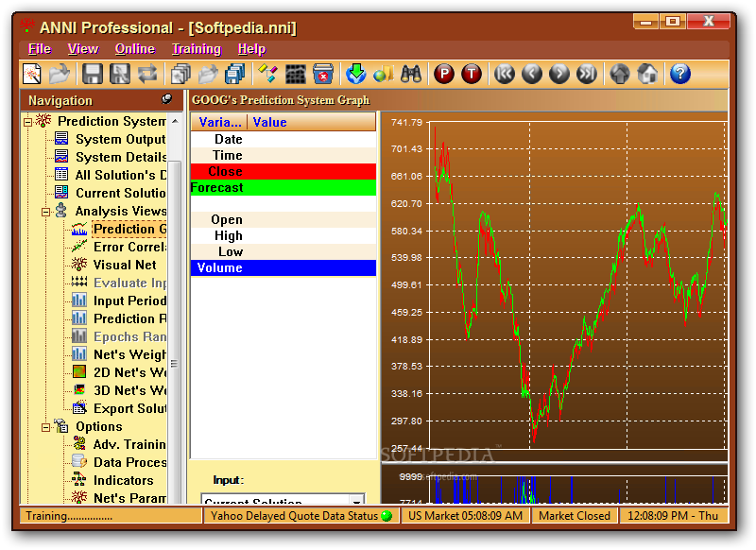Click the green download arrow icon
Image resolution: width=756 pixels, height=550 pixels.
(356, 75)
